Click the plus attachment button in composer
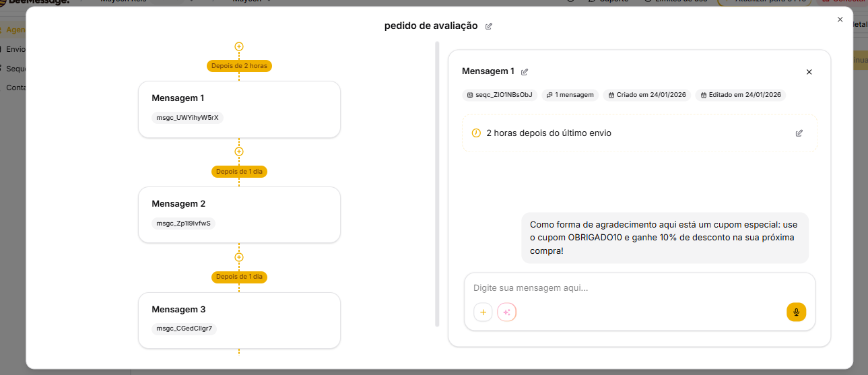The width and height of the screenshot is (868, 375). pos(483,312)
